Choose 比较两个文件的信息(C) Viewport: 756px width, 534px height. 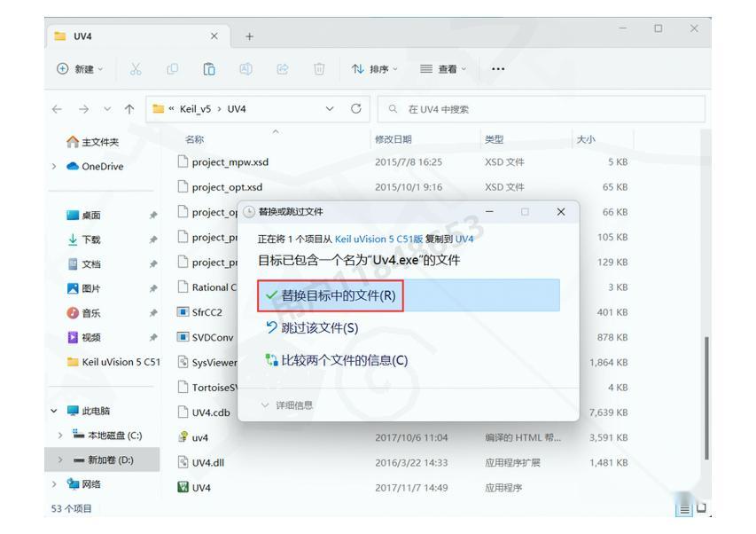coord(337,360)
